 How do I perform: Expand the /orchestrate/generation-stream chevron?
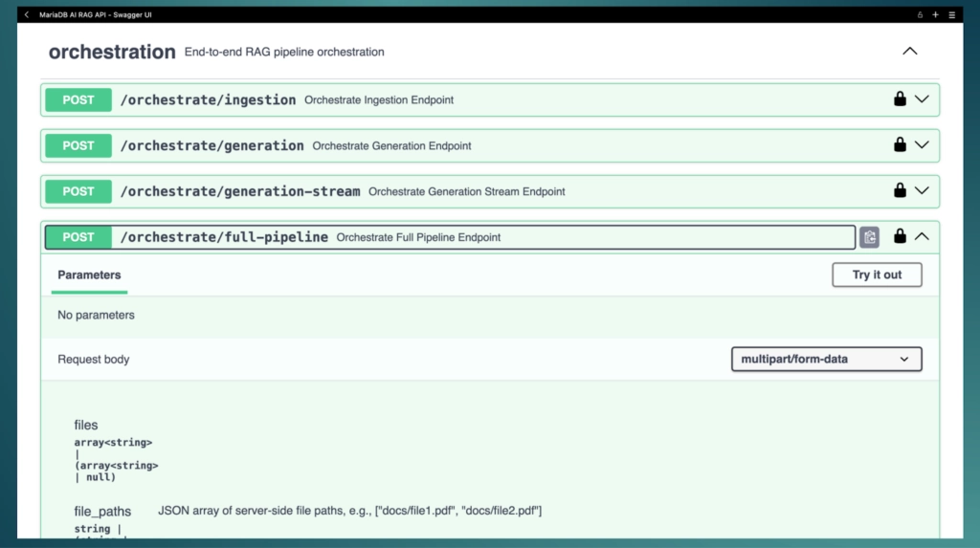click(x=922, y=191)
